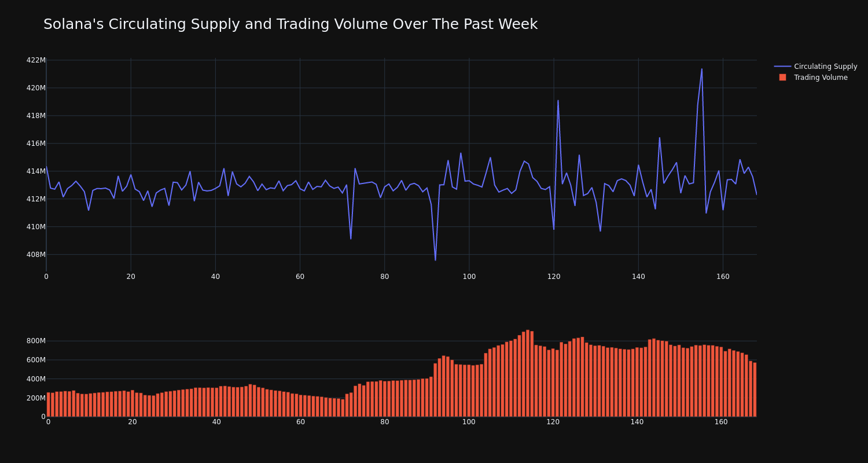Viewport: 868px width, 463px height.
Task: Click x-axis label 20 on supply chart
Action: 131,277
